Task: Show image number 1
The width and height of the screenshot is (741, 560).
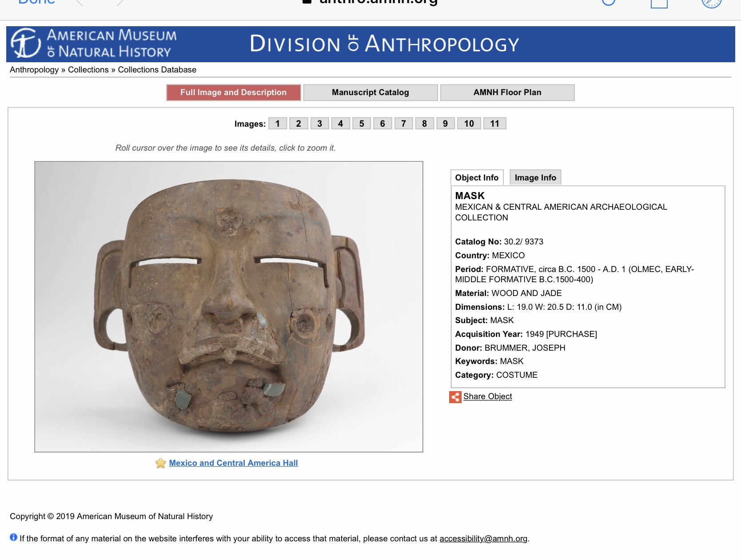Action: [278, 124]
